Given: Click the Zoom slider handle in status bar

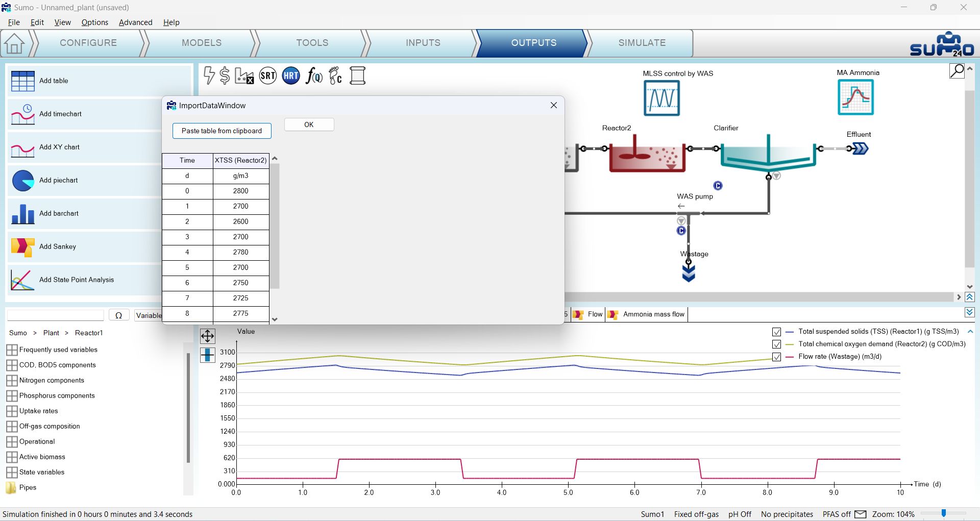Looking at the screenshot, I should (944, 514).
